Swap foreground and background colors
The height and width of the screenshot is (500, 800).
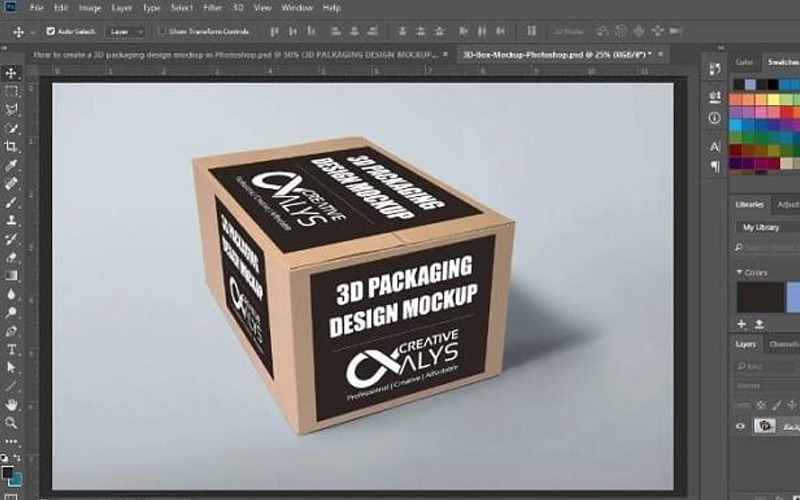17,457
